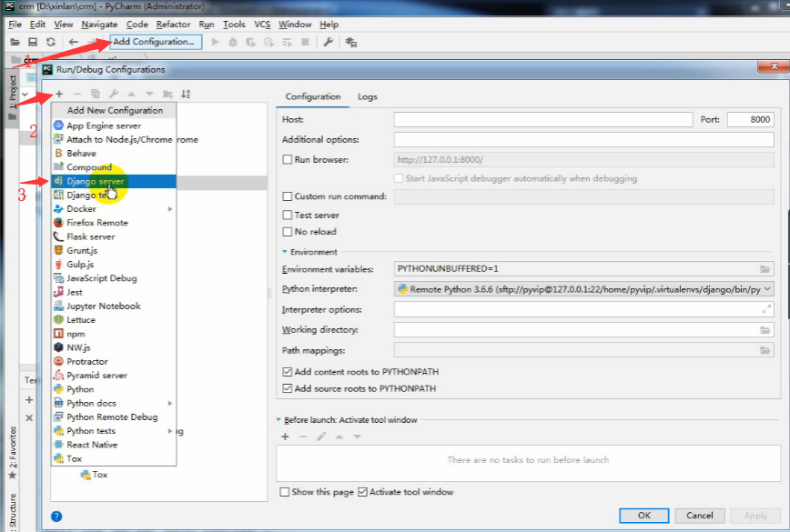
Task: Uncheck Add content roots to PYTHONPATH
Action: pyautogui.click(x=288, y=372)
